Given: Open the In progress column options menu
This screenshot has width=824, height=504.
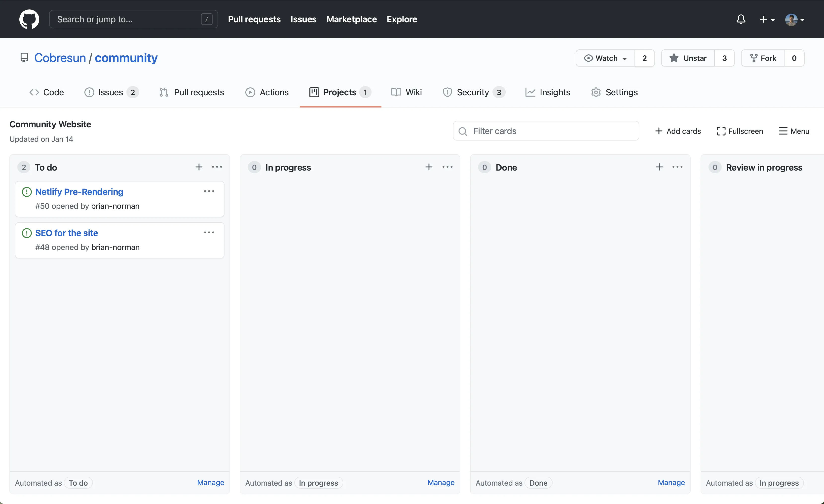Looking at the screenshot, I should [448, 167].
